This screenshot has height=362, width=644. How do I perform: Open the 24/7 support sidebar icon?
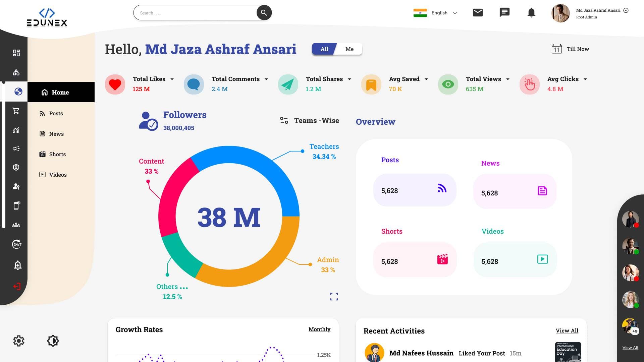point(17,244)
